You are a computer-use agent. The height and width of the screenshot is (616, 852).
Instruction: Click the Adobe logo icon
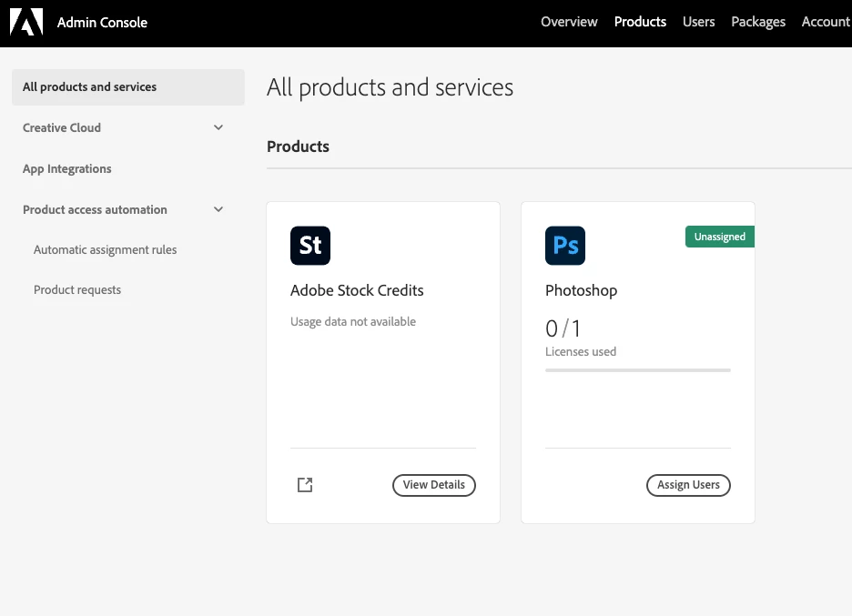click(26, 22)
